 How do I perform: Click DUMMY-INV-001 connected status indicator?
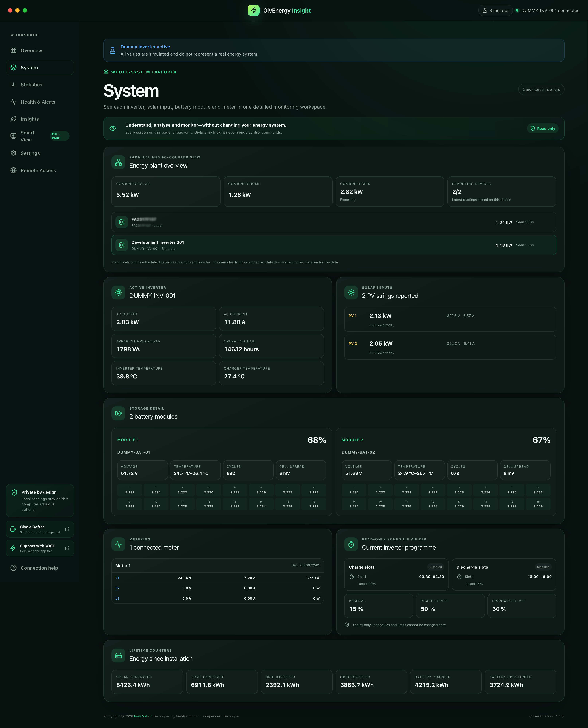[x=547, y=11]
